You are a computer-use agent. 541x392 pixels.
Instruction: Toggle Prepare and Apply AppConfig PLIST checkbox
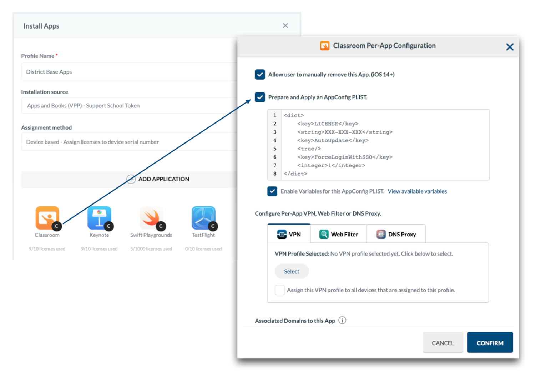(x=260, y=97)
